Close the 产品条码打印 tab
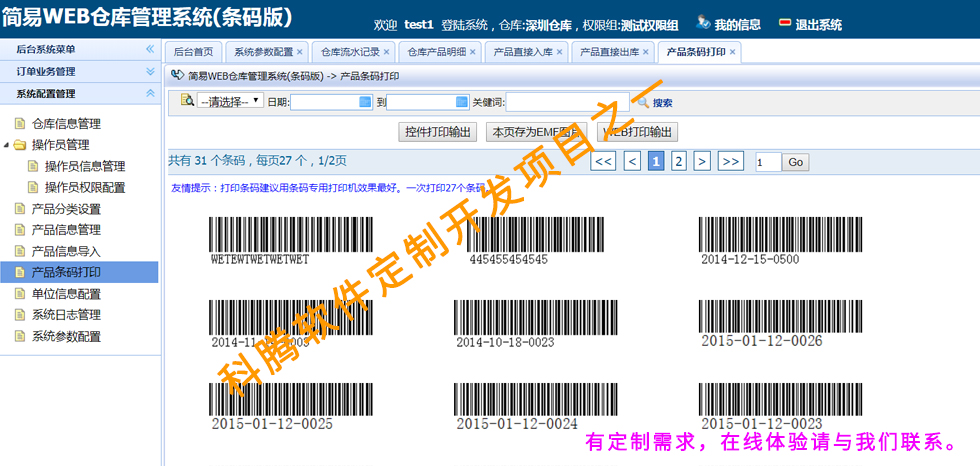980x466 pixels. point(732,52)
